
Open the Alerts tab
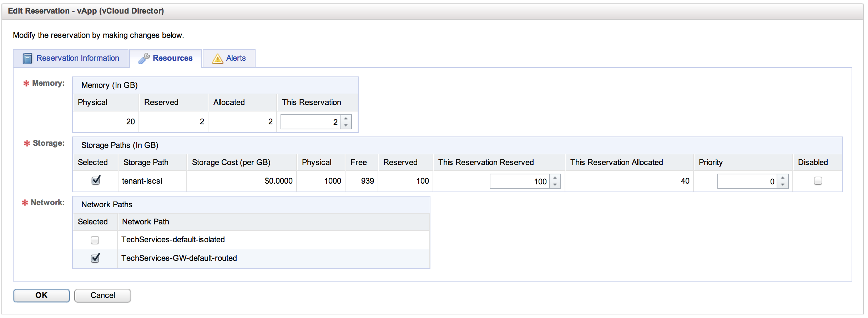point(236,58)
